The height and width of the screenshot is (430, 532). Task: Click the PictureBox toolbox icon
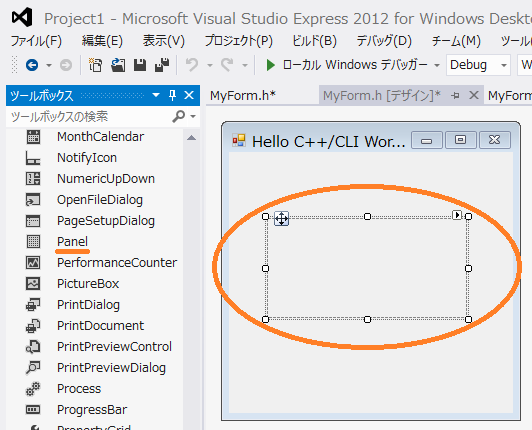pyautogui.click(x=33, y=284)
